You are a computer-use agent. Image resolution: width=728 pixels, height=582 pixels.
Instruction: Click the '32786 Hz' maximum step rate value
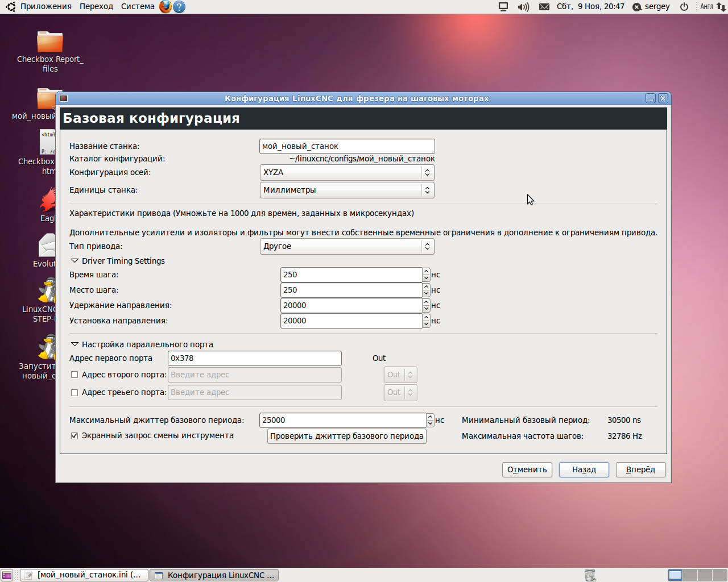pos(624,436)
